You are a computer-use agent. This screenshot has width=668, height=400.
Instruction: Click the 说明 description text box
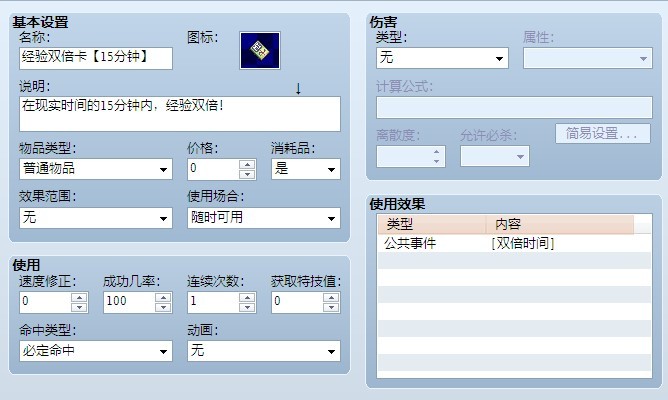coord(180,114)
